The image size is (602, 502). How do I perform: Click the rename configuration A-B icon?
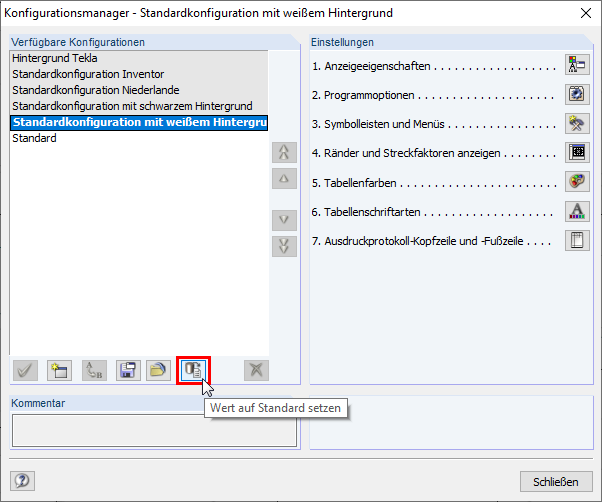pos(94,370)
